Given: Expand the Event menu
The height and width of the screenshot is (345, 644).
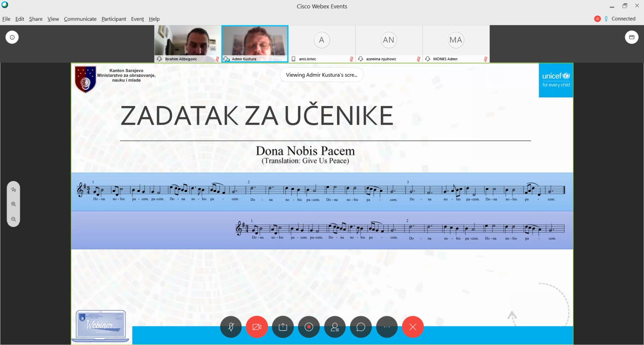Looking at the screenshot, I should 137,19.
